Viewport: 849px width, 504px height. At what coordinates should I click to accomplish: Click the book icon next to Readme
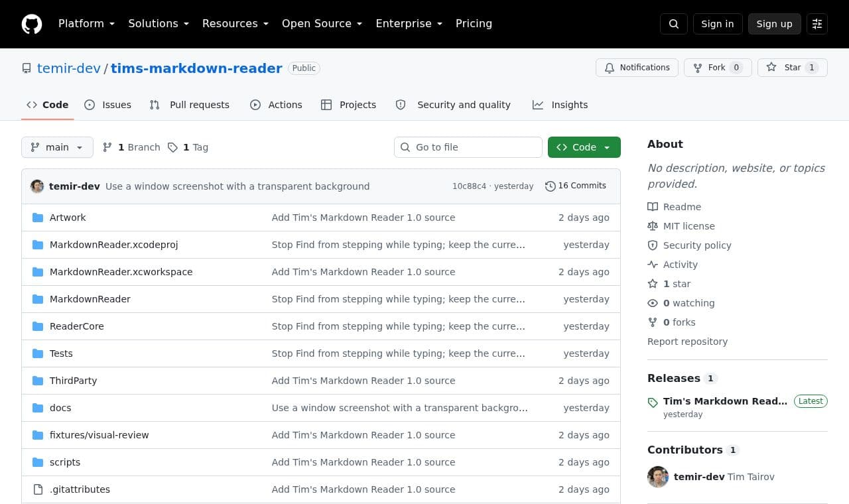coord(653,207)
